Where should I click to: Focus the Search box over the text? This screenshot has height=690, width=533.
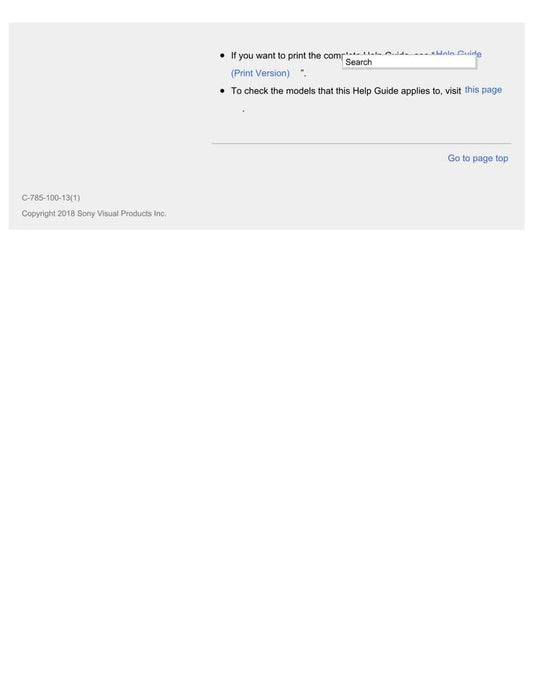pyautogui.click(x=409, y=62)
